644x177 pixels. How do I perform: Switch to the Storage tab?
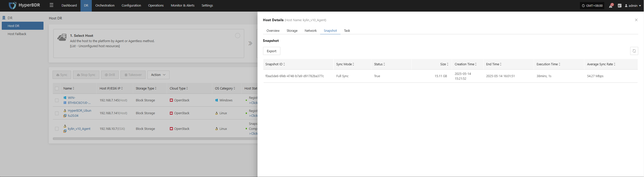click(292, 31)
